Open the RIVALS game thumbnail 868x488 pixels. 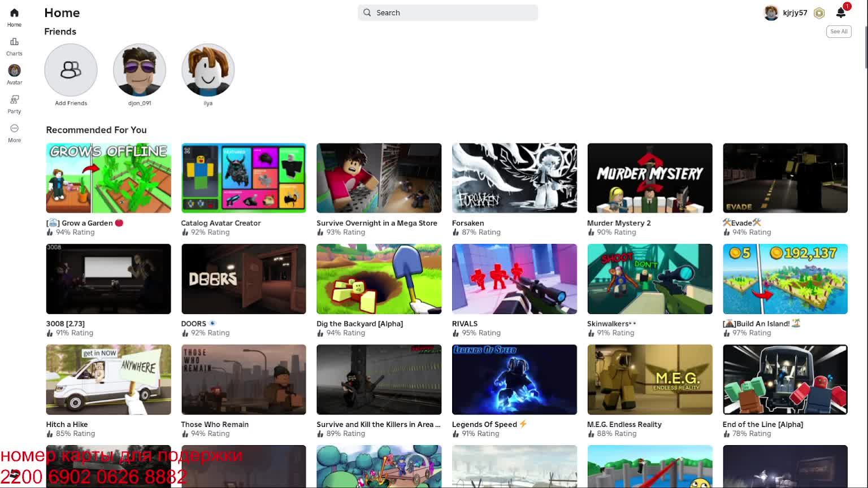tap(514, 279)
